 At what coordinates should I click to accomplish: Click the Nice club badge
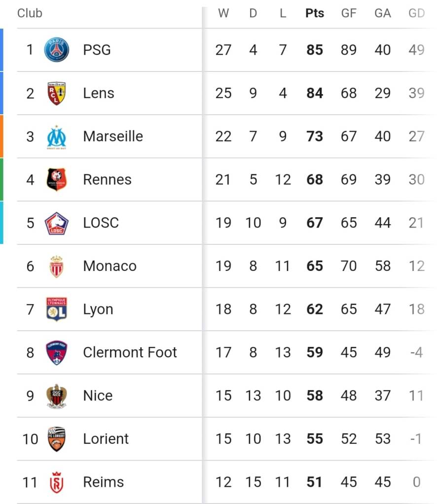coord(56,396)
